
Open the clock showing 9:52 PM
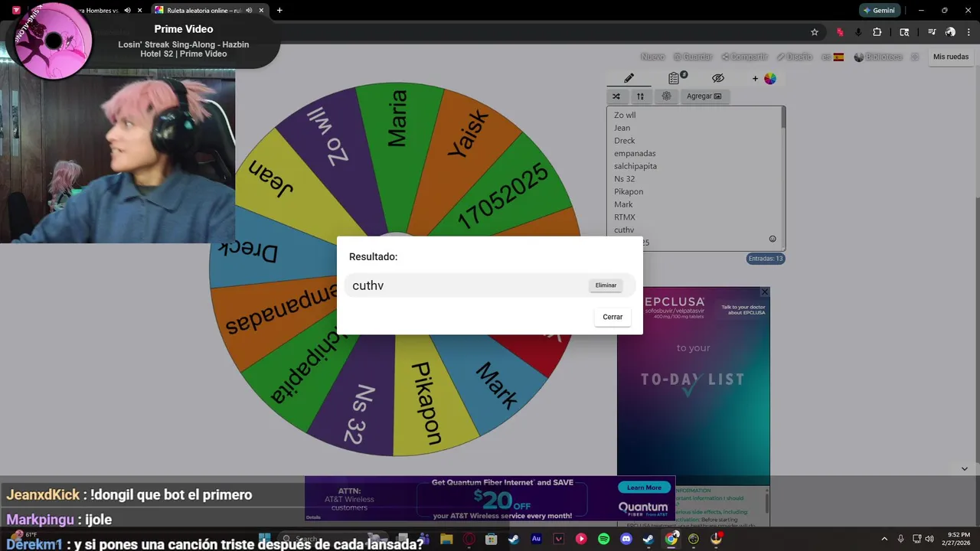[x=959, y=539]
